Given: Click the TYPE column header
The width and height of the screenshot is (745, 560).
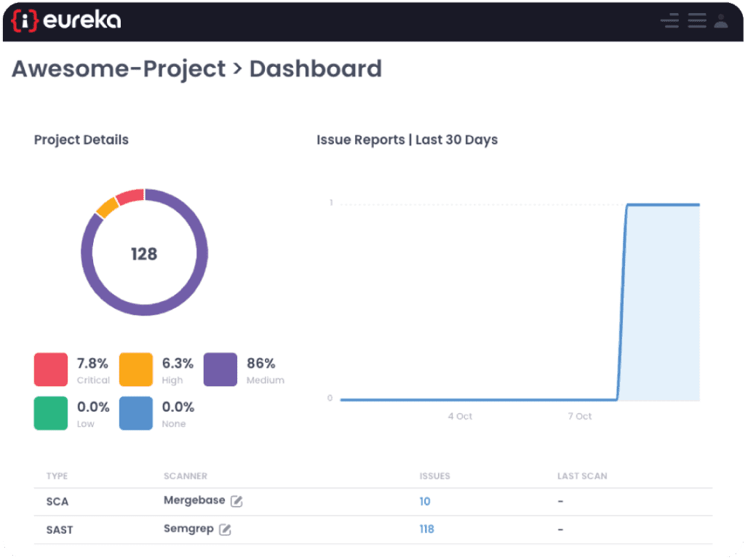Looking at the screenshot, I should coord(57,476).
